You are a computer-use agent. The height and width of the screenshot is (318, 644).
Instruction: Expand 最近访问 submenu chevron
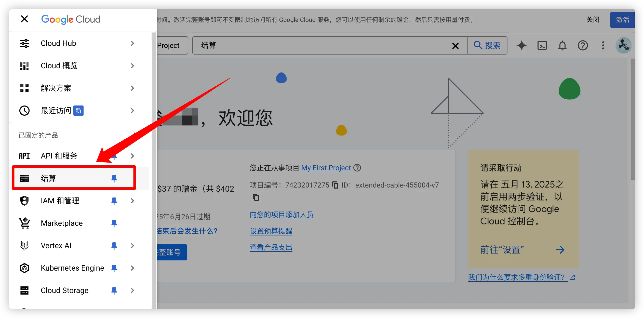[132, 111]
